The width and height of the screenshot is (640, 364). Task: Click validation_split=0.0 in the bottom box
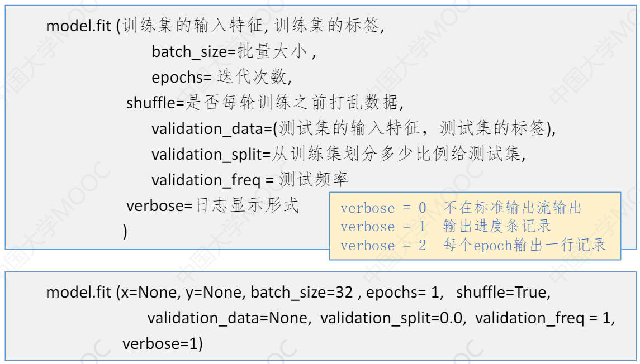click(x=393, y=318)
